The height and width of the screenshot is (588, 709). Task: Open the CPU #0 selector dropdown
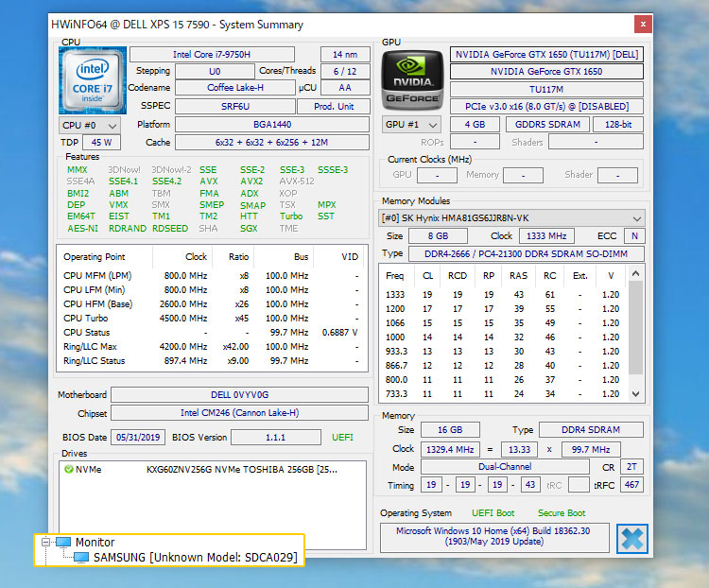tap(90, 126)
